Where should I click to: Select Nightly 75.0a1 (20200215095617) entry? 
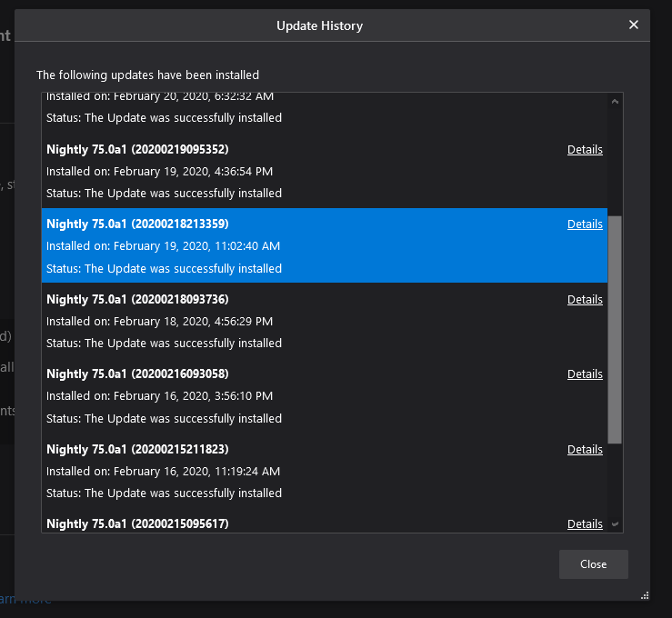(325, 521)
